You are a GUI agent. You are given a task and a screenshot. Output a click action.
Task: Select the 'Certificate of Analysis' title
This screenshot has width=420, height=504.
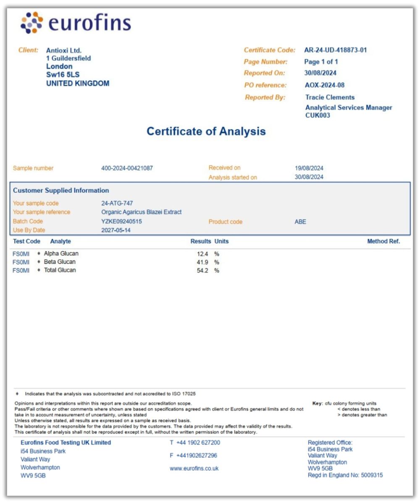coord(206,131)
